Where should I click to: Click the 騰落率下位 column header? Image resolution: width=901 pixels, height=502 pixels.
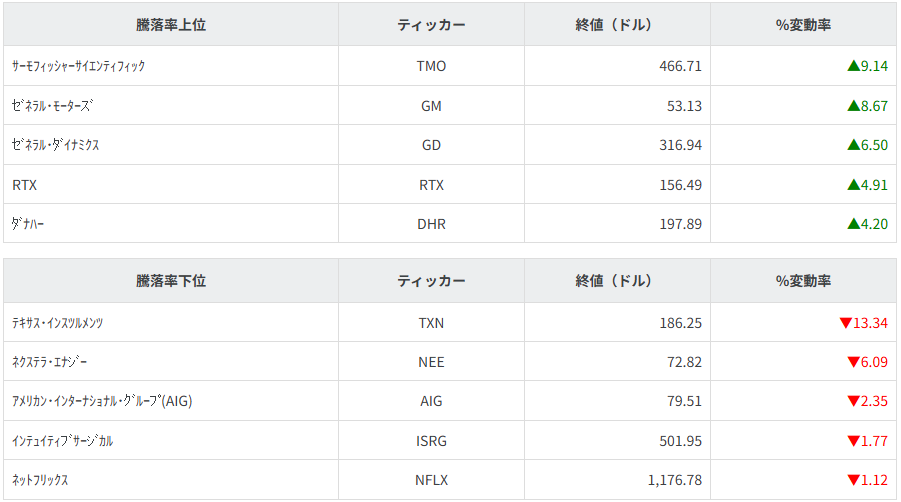click(171, 281)
